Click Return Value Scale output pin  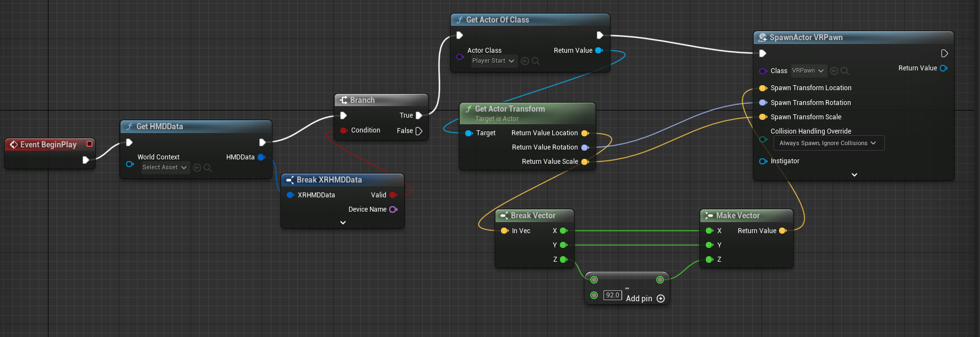coord(585,162)
